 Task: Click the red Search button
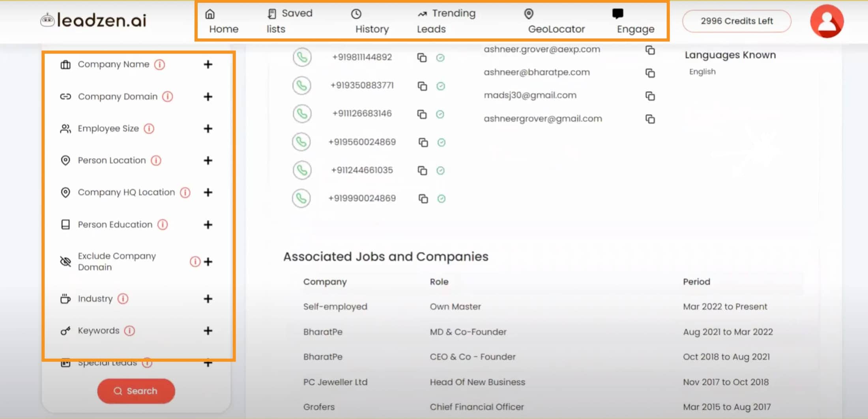point(136,391)
